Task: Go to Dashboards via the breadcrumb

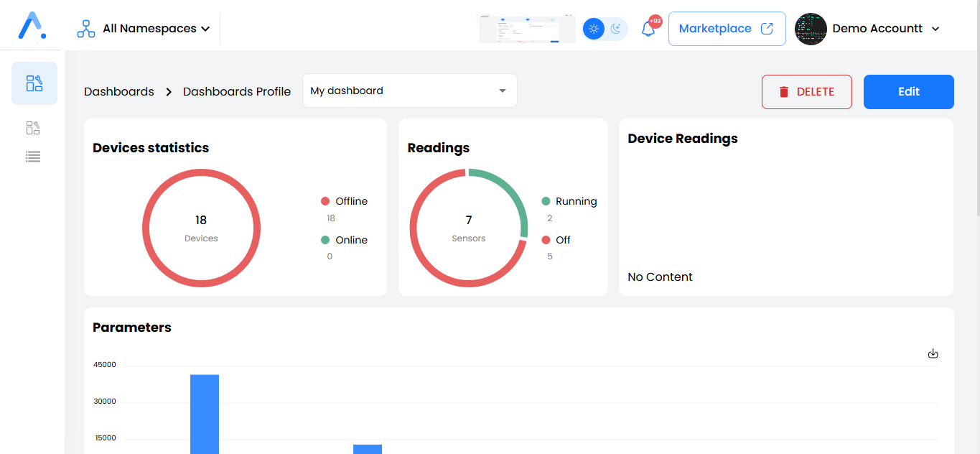Action: click(x=119, y=91)
